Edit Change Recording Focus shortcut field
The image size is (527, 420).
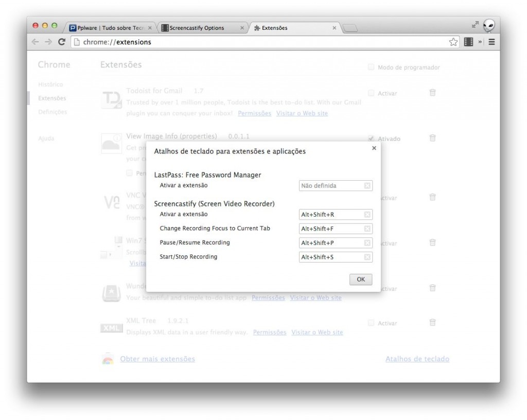click(x=336, y=229)
